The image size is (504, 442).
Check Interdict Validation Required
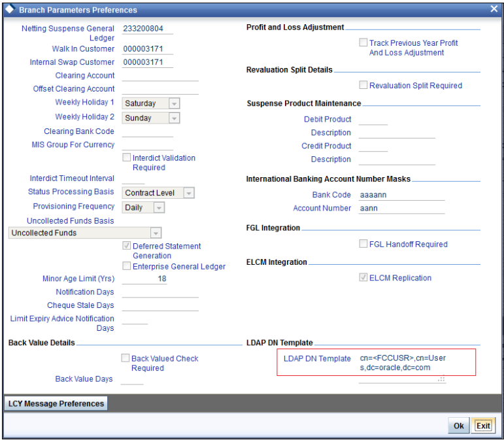pos(127,157)
